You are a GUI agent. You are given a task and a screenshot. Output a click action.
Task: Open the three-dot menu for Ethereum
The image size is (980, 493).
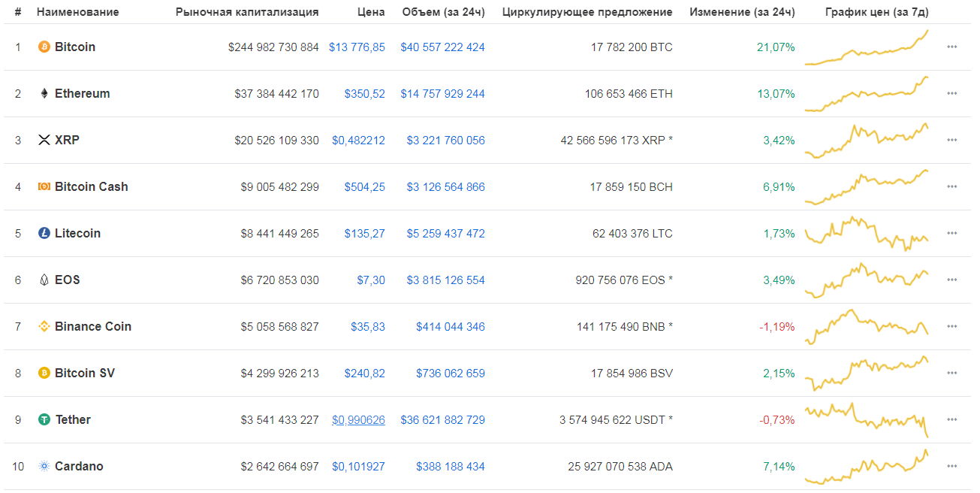click(x=952, y=93)
